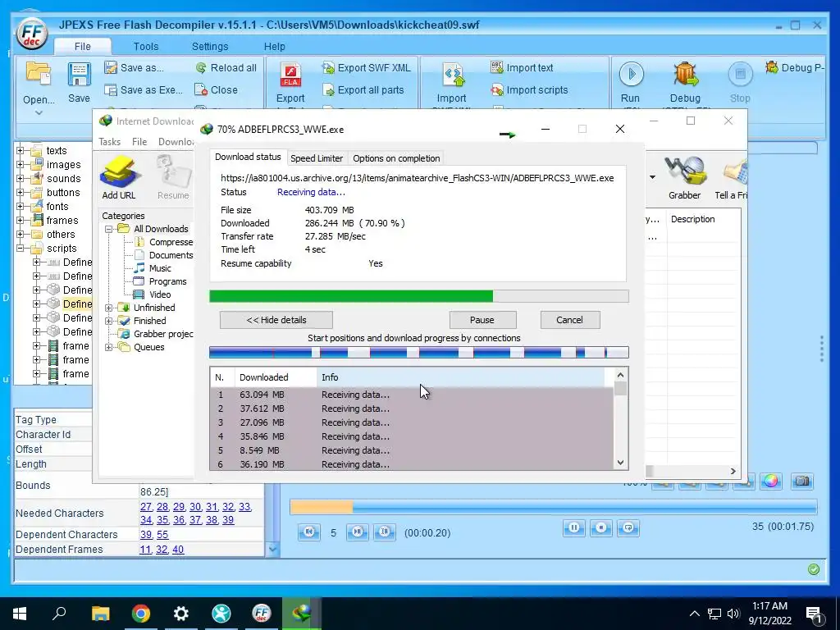Click the connections list scroll up arrow
840x630 pixels.
click(620, 375)
